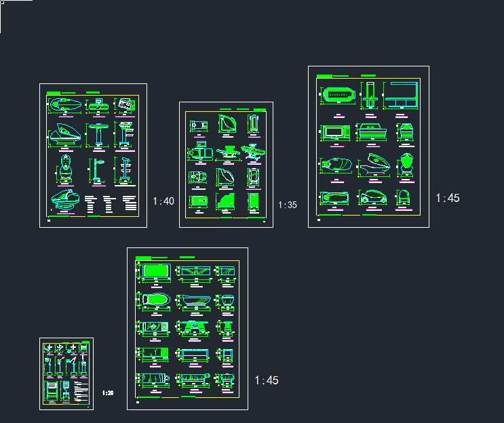This screenshot has width=504, height=423.
Task: Select the smallest drawing sheet
Action: [66, 374]
